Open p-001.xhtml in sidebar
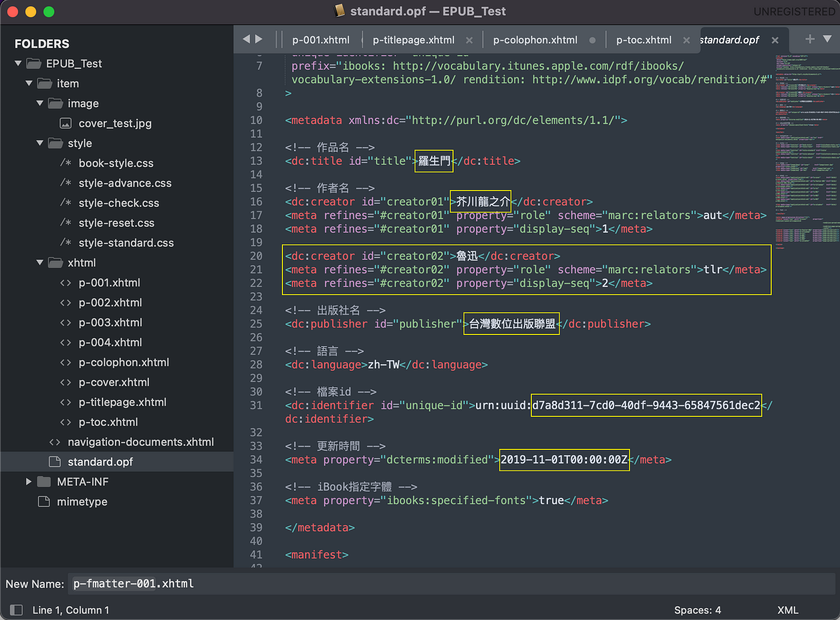This screenshot has height=620, width=840. click(x=109, y=283)
